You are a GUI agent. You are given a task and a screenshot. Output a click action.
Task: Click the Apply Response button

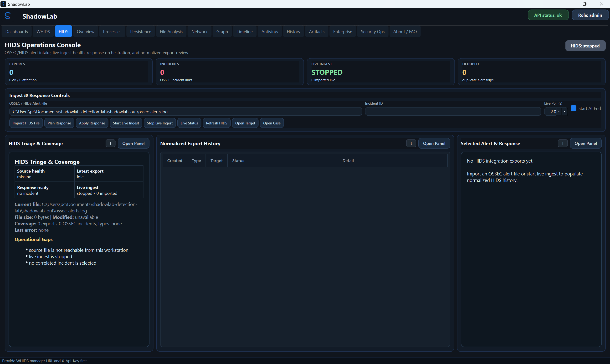tap(92, 123)
